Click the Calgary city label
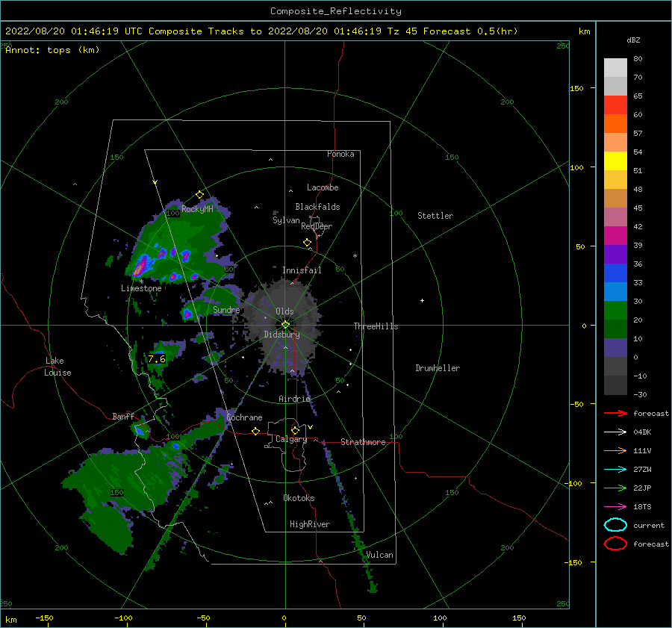The height and width of the screenshot is (628, 672). 291,439
